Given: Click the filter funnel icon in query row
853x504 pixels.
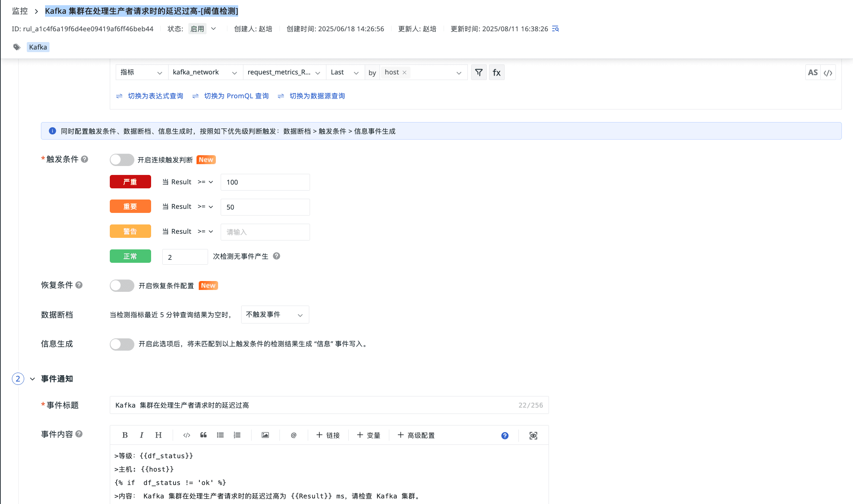Looking at the screenshot, I should pyautogui.click(x=479, y=72).
